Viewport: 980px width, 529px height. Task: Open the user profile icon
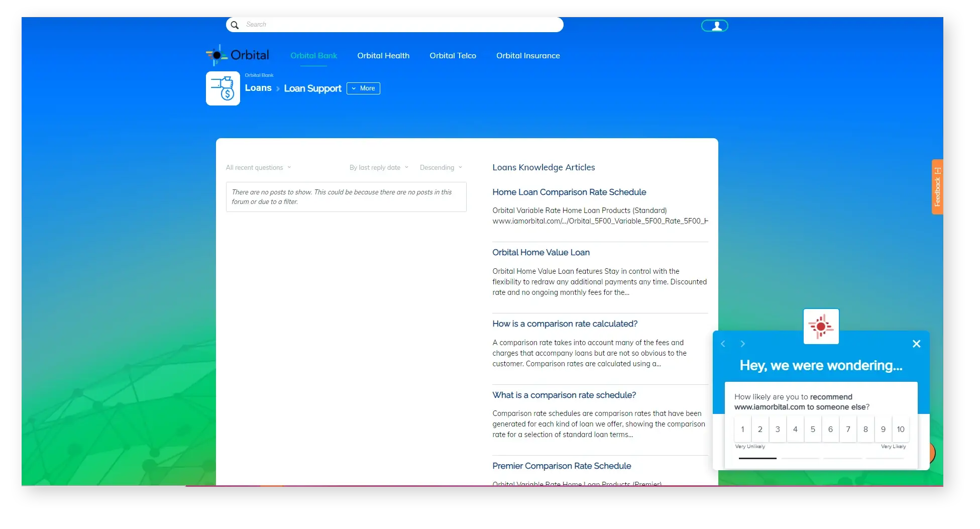pyautogui.click(x=714, y=26)
